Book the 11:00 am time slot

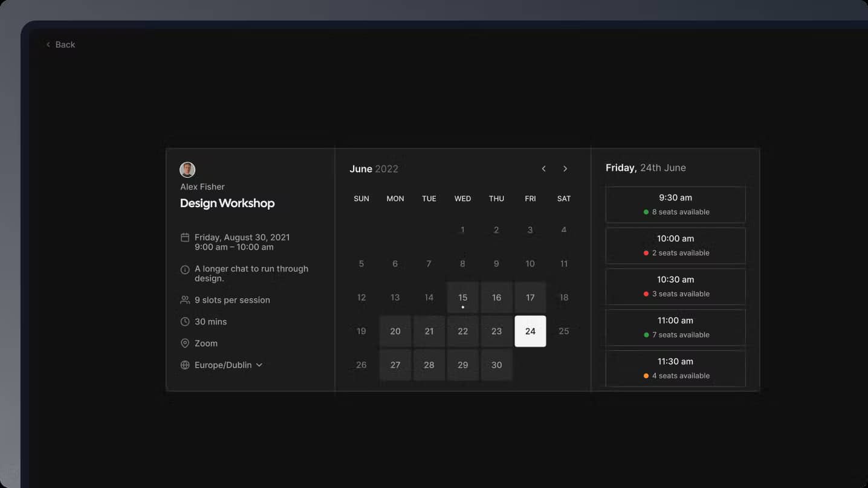675,327
